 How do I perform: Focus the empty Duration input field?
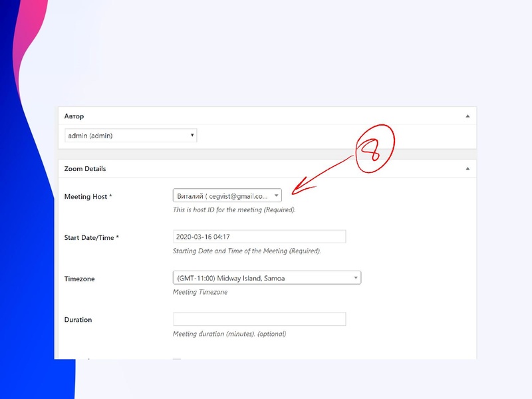259,319
